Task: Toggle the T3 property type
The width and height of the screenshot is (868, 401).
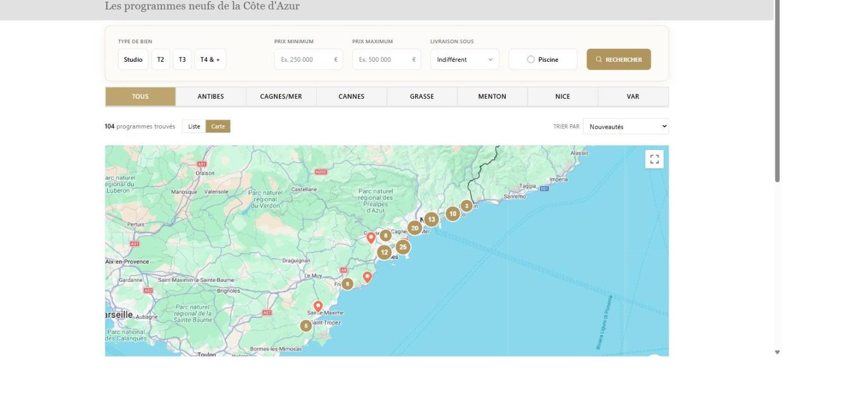Action: [x=182, y=60]
